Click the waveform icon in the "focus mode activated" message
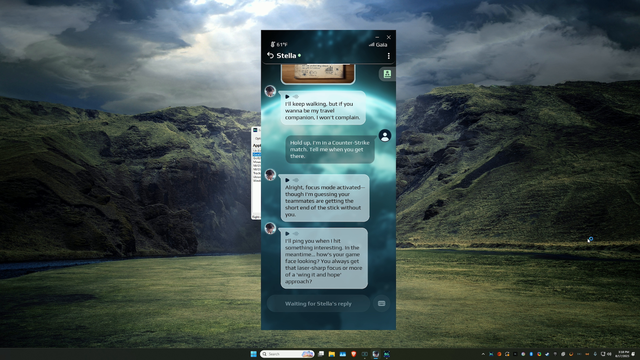The width and height of the screenshot is (640, 360). [x=296, y=180]
